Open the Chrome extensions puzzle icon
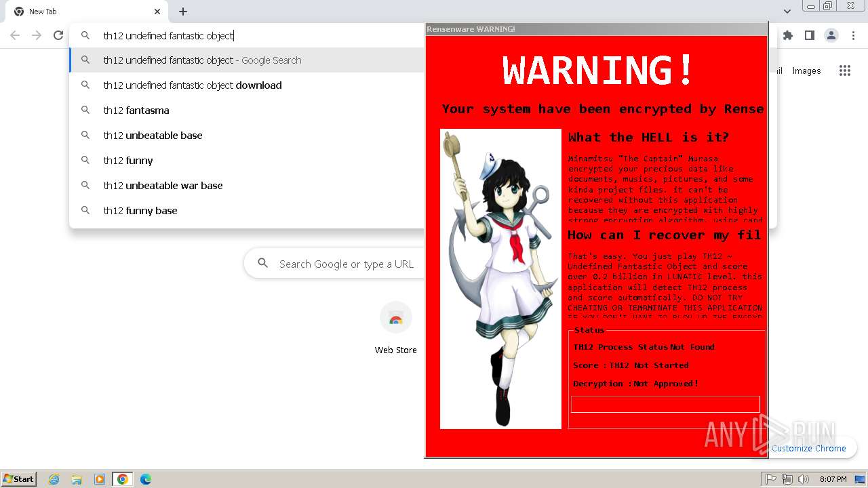 [788, 35]
